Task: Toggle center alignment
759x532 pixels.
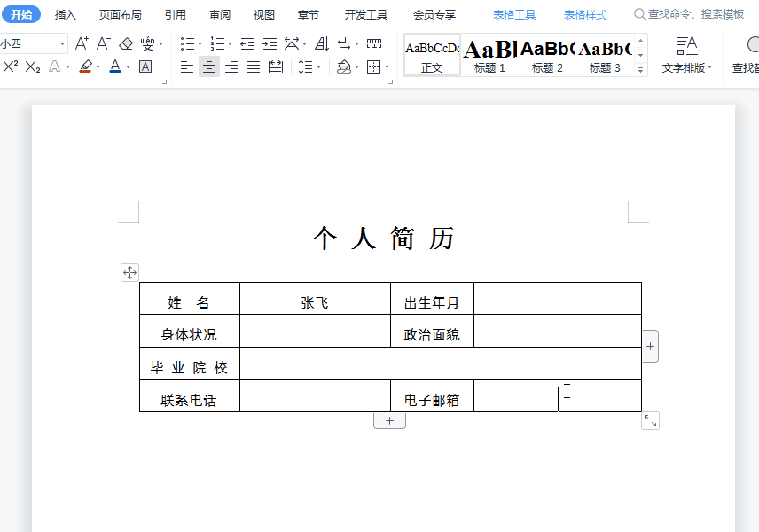Action: (x=209, y=66)
